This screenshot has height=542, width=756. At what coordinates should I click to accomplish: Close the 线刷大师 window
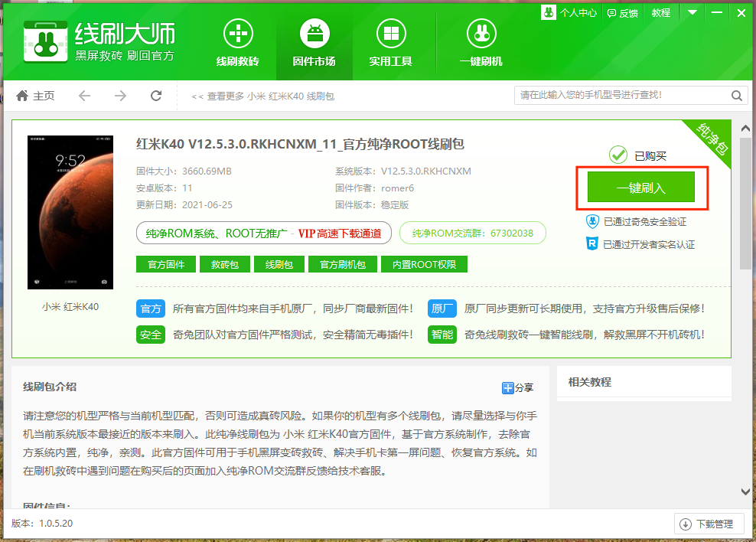[x=741, y=13]
